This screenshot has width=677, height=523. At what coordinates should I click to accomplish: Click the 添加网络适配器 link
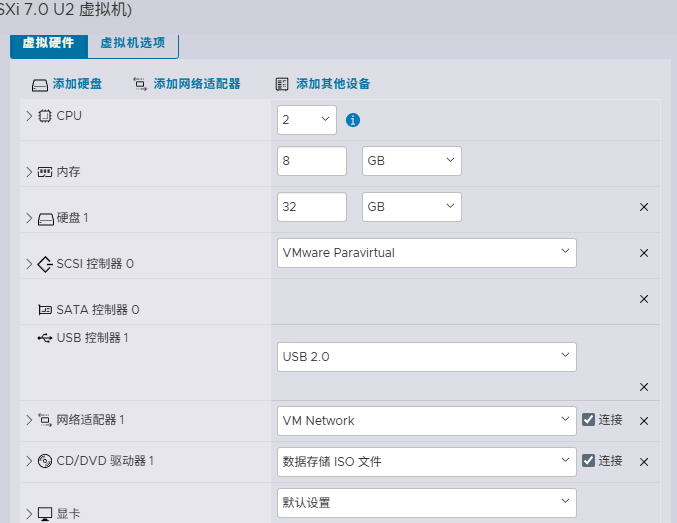(197, 84)
